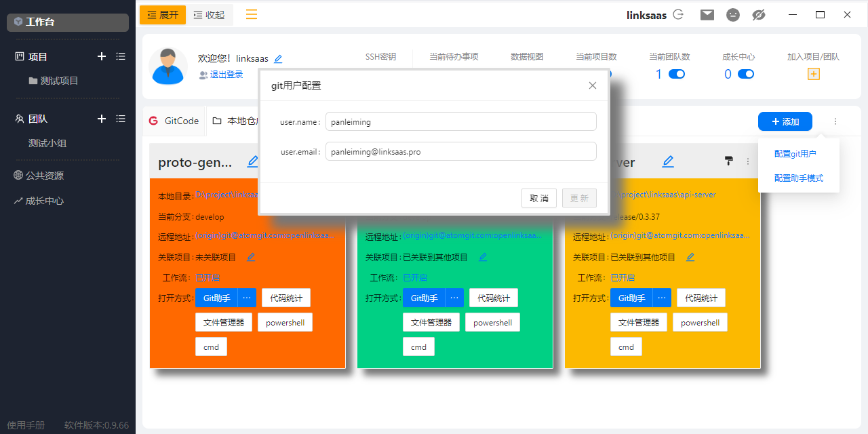The image size is (868, 434).
Task: Click 取消 in the git config dialog
Action: pyautogui.click(x=539, y=198)
